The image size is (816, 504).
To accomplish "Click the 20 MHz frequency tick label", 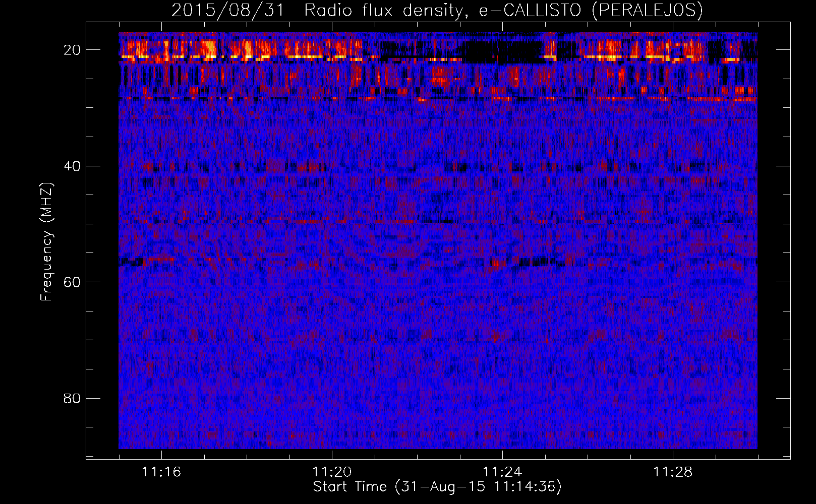I will pyautogui.click(x=73, y=49).
